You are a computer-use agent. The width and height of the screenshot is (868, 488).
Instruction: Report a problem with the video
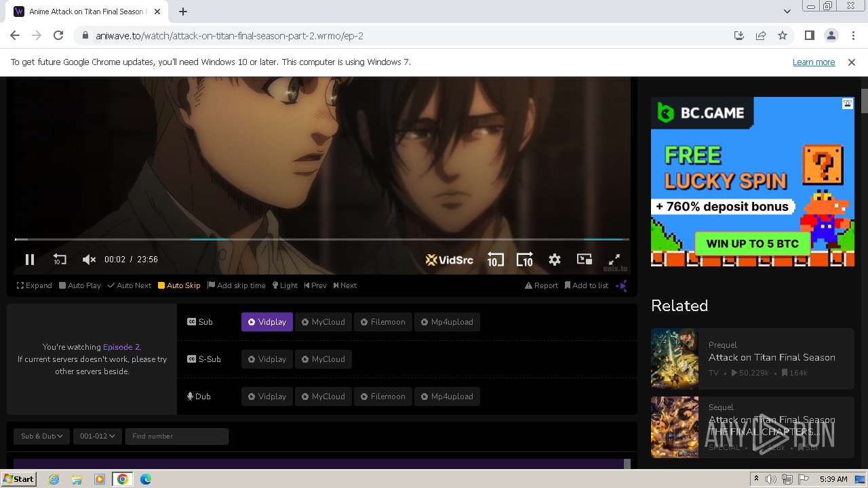click(x=541, y=285)
